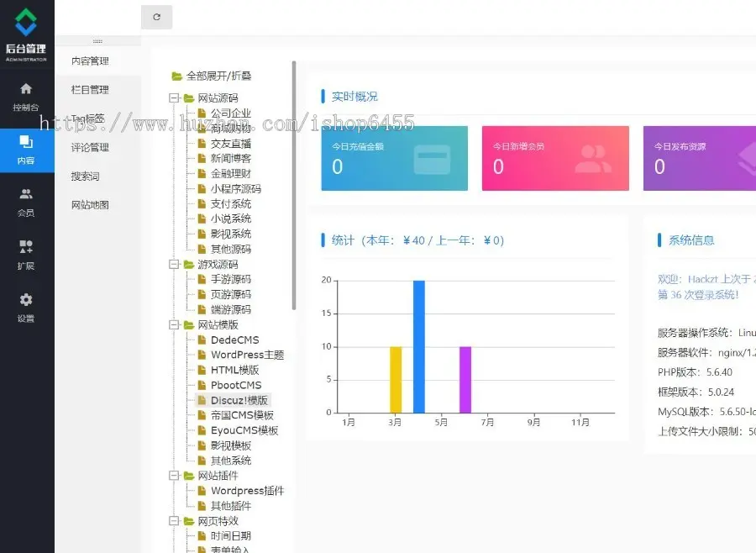Open the 内容管理 menu item
Viewport: 756px width, 553px height.
click(x=90, y=61)
